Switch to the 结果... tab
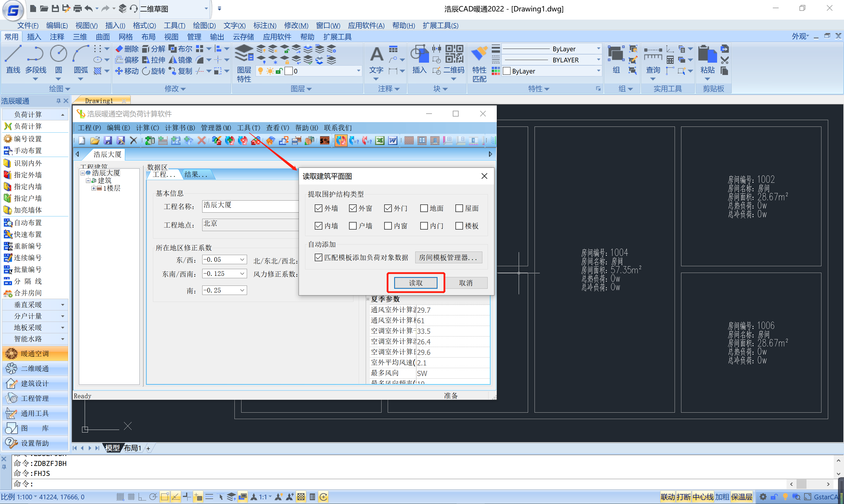This screenshot has width=844, height=504. click(x=196, y=175)
